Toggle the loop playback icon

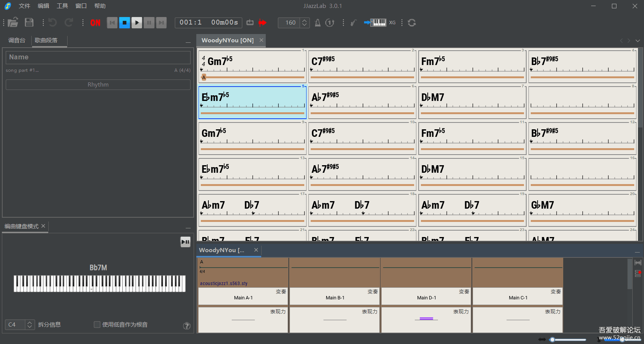pos(250,23)
